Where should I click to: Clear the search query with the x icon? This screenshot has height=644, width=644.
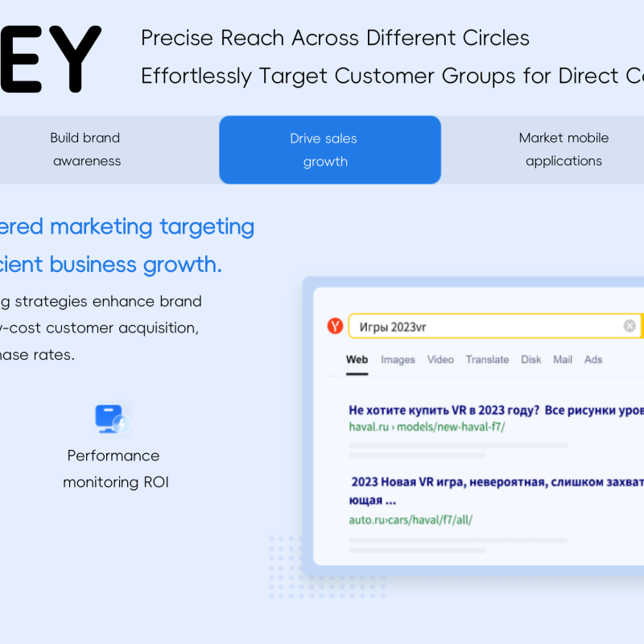629,325
